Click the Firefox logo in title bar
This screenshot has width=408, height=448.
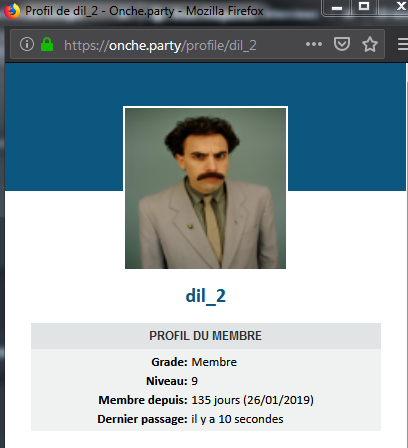tap(12, 11)
